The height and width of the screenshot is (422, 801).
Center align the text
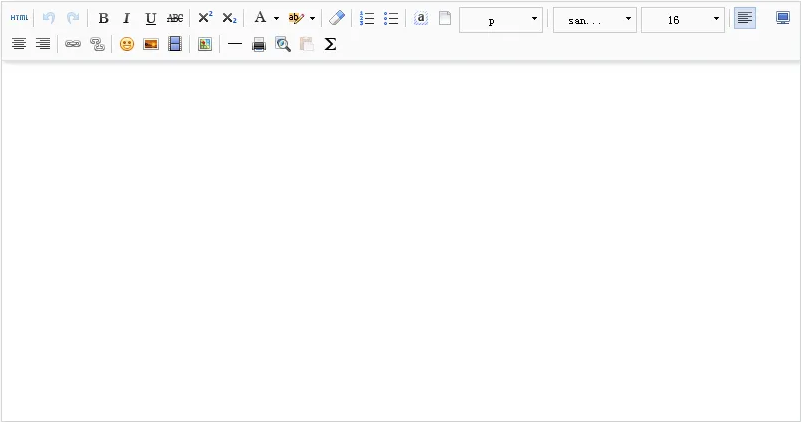tap(19, 44)
